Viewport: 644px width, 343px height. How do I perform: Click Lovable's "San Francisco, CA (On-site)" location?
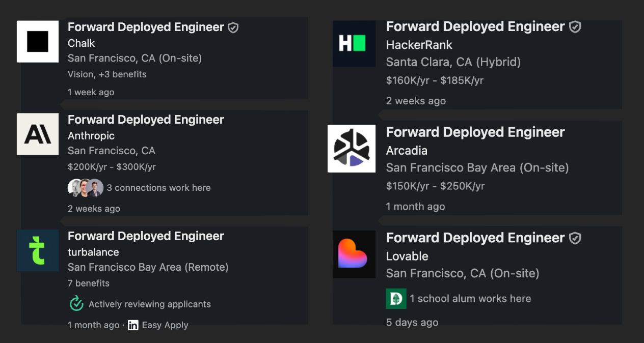coord(463,273)
